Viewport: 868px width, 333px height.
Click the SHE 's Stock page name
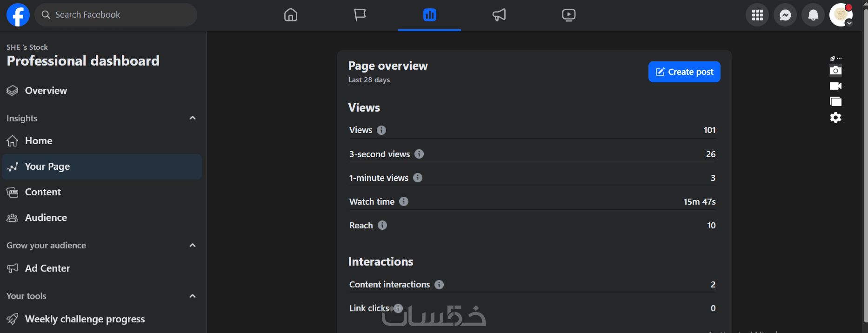(x=27, y=47)
